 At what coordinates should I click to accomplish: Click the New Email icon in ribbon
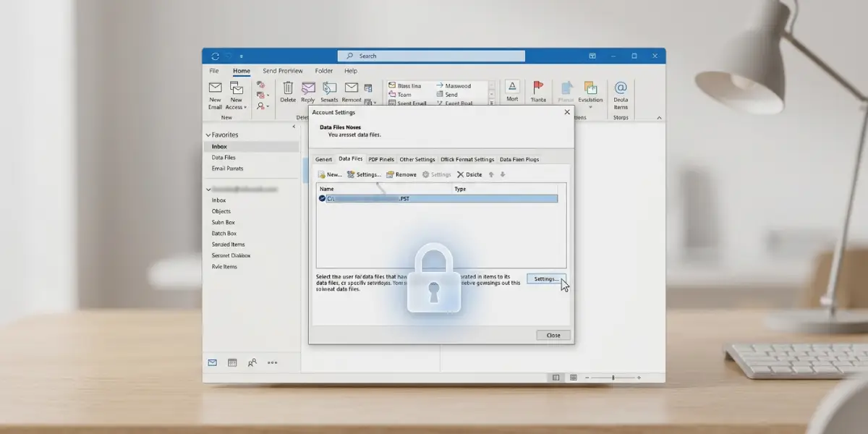point(215,88)
